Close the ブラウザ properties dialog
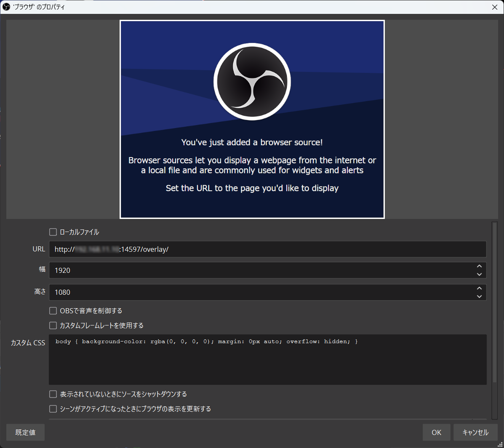 [x=495, y=7]
